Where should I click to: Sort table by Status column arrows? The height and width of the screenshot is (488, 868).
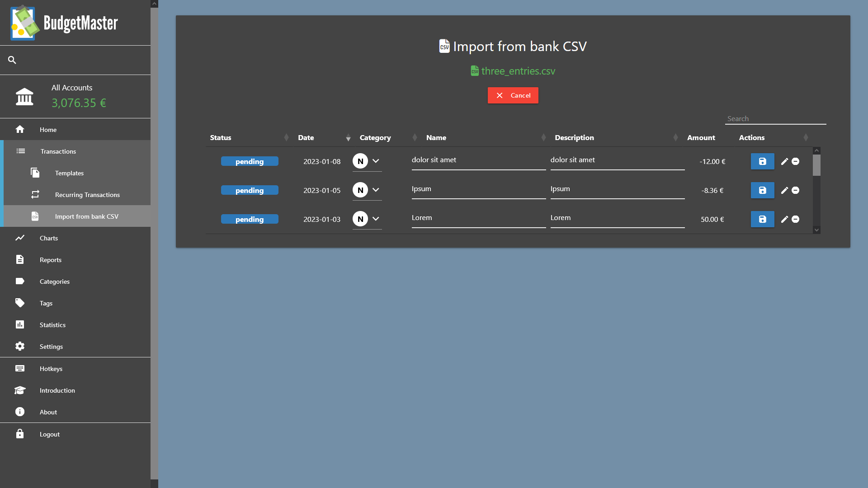[x=286, y=137]
